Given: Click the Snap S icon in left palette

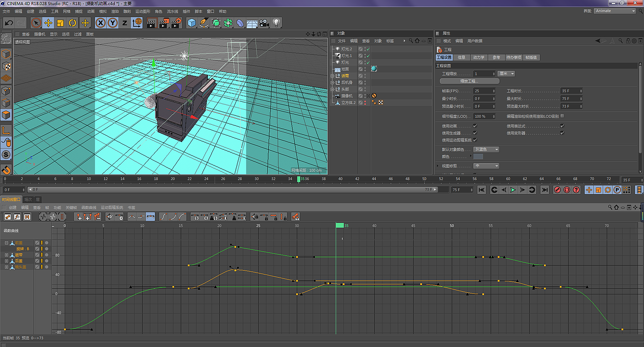Looking at the screenshot, I should 6,154.
